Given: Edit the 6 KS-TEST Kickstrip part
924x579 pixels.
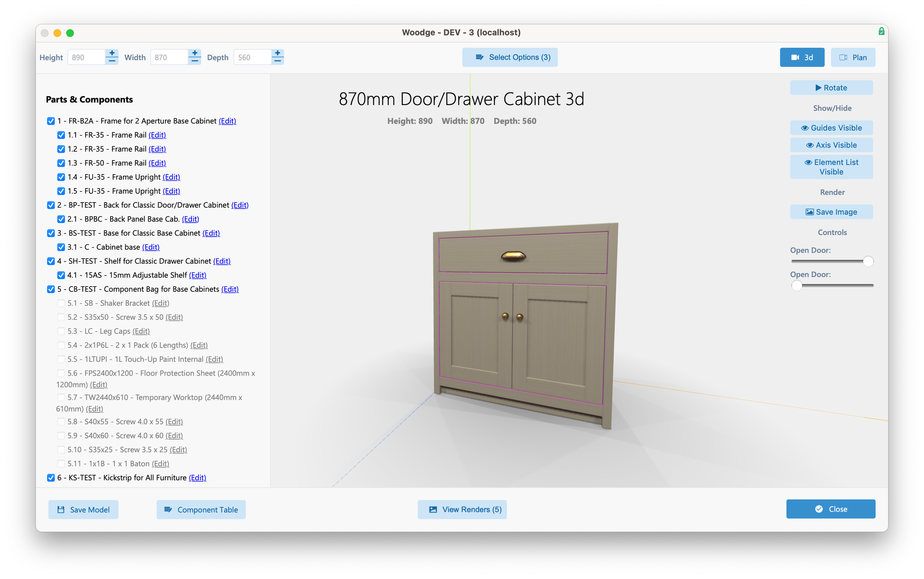Looking at the screenshot, I should tap(197, 478).
